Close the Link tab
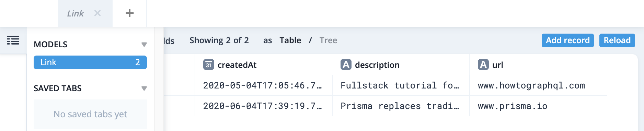Image resolution: width=644 pixels, height=131 pixels. [97, 13]
